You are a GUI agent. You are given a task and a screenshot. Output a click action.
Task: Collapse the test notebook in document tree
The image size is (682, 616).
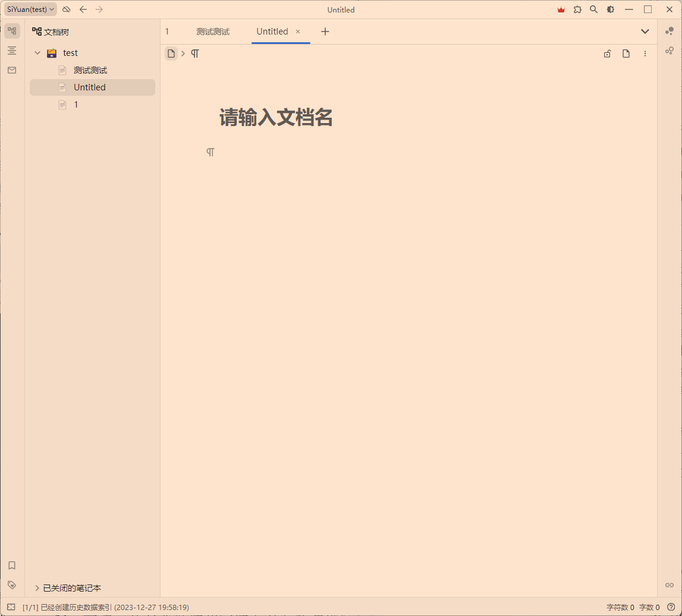point(37,52)
